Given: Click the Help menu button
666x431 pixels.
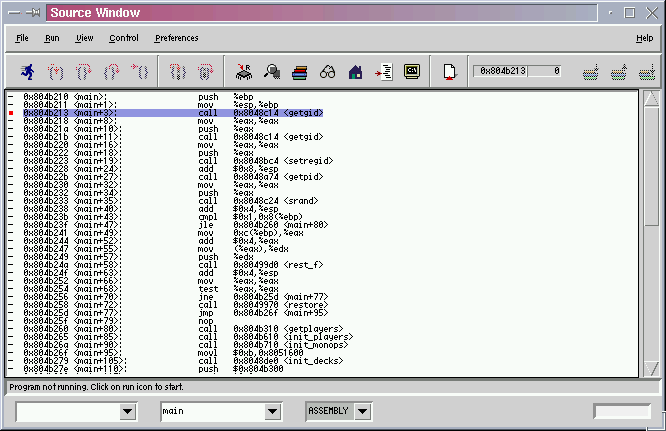Looking at the screenshot, I should 644,38.
